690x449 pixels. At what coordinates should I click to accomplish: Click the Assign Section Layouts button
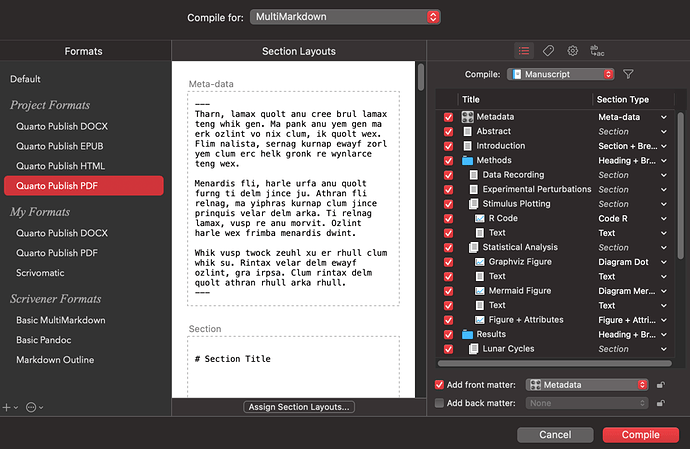click(x=299, y=407)
